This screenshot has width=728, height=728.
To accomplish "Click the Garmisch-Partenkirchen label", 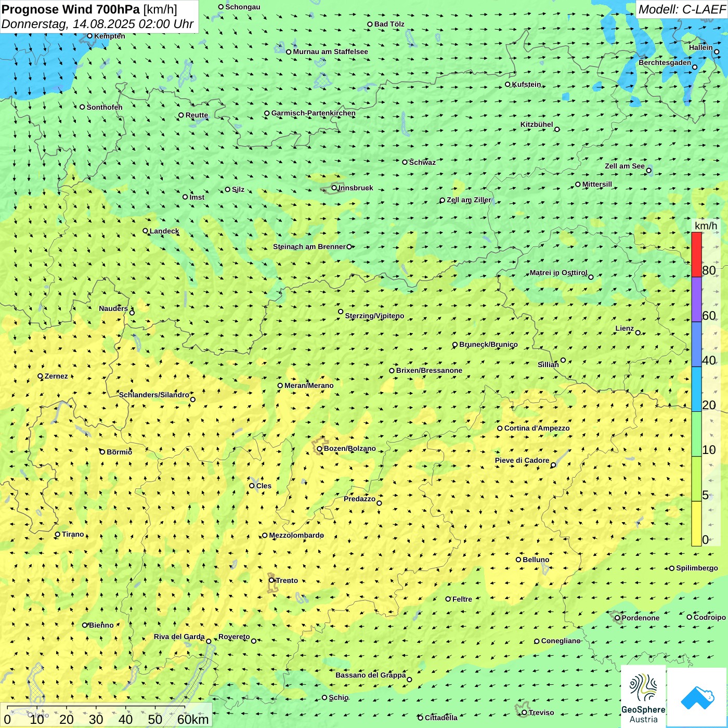I will [x=314, y=113].
